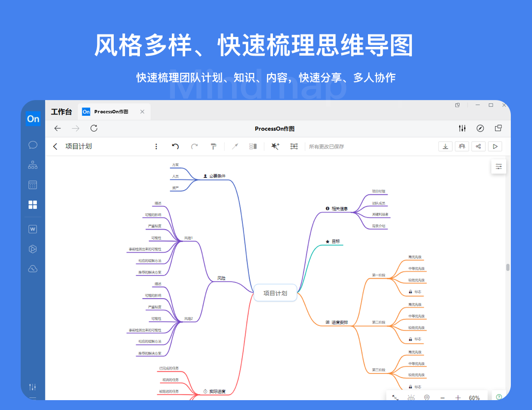This screenshot has width=532, height=410.
Task: Redo the last undone change
Action: click(x=195, y=146)
